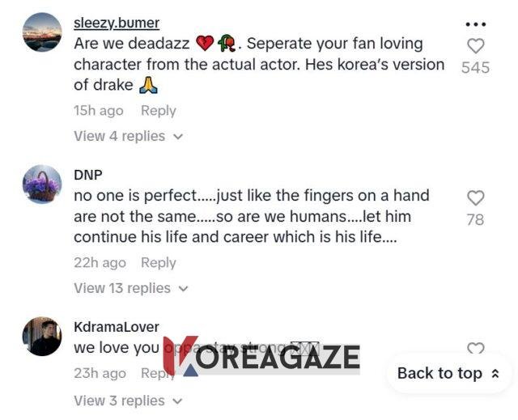The width and height of the screenshot is (518, 420).
Task: Reply to sleezy.bumer's comment
Action: [158, 111]
